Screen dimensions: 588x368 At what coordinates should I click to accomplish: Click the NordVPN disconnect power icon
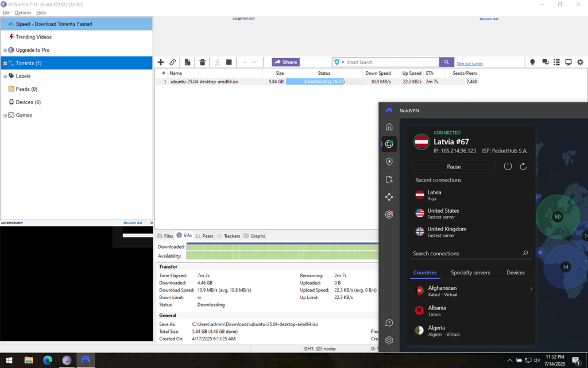click(508, 166)
